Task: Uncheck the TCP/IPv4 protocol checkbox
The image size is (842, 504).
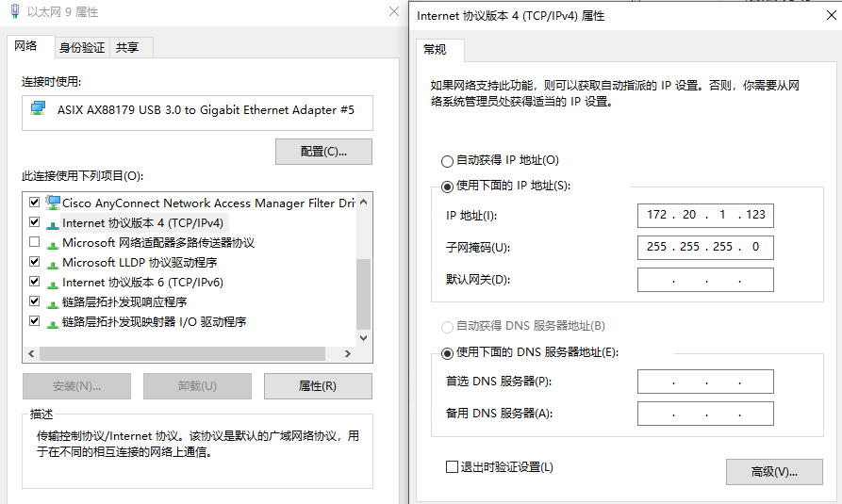Action: pos(34,221)
